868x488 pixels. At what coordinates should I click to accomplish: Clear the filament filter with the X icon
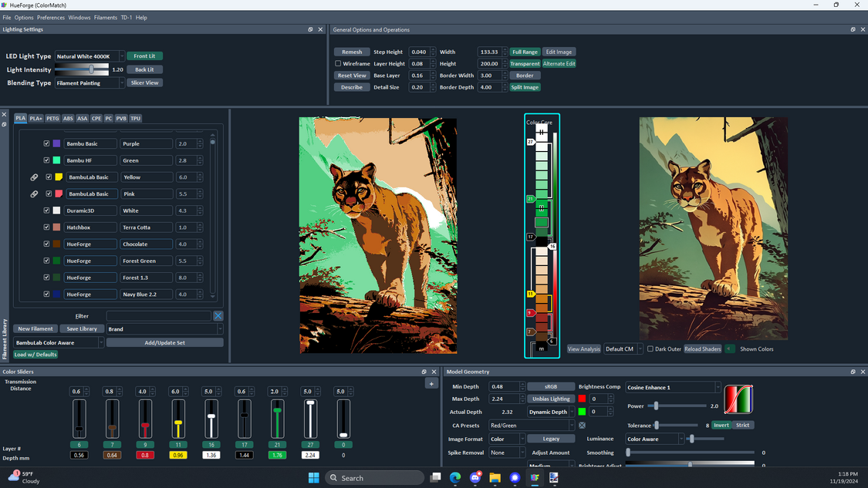click(218, 315)
